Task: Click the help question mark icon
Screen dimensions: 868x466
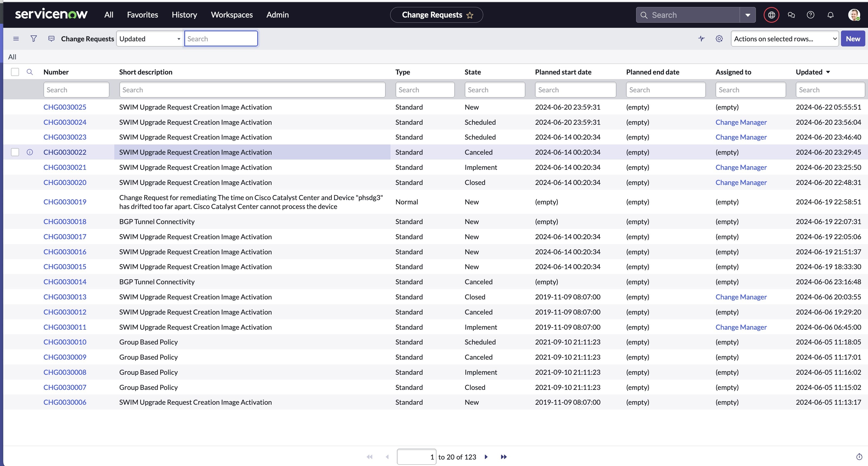Action: pyautogui.click(x=811, y=15)
